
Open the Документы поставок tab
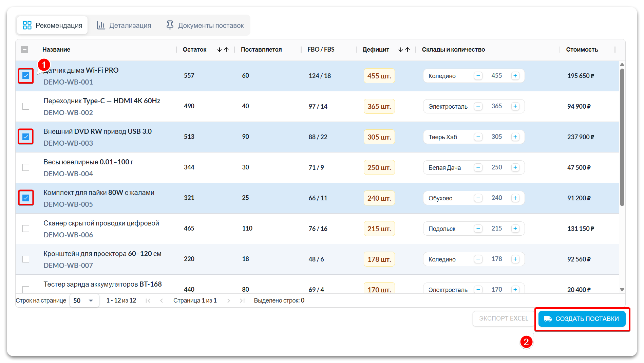(205, 25)
